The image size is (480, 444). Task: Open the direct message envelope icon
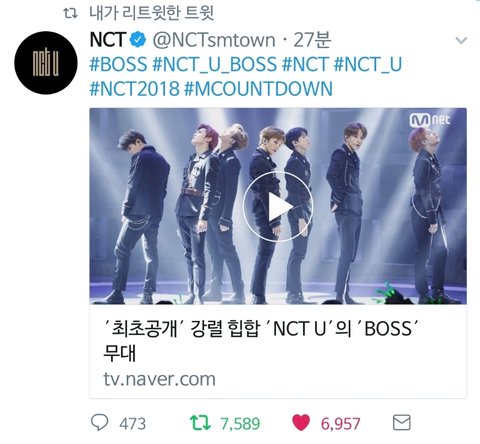(402, 422)
